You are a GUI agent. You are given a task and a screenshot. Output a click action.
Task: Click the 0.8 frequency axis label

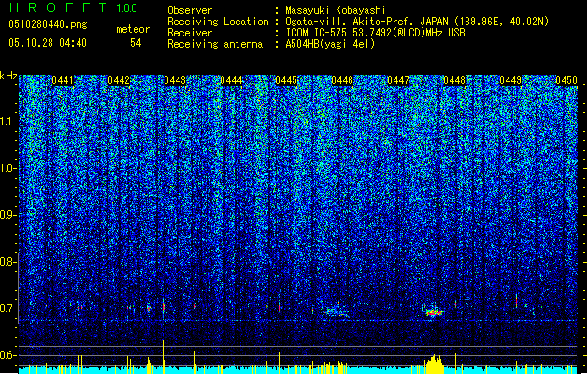click(7, 262)
